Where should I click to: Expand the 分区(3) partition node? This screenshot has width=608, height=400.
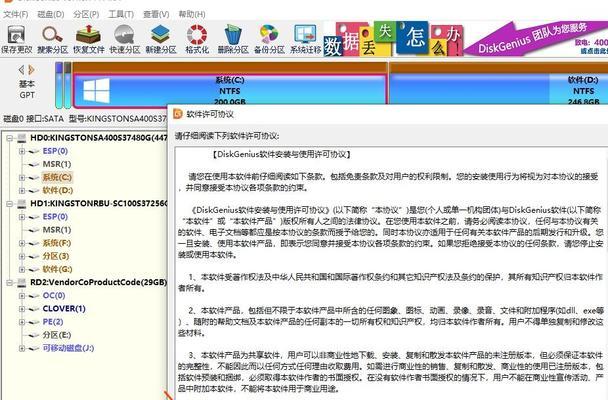tap(22, 256)
